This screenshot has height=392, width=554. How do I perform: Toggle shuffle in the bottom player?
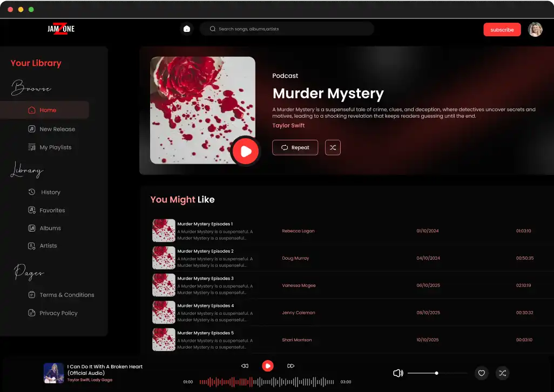tap(502, 373)
